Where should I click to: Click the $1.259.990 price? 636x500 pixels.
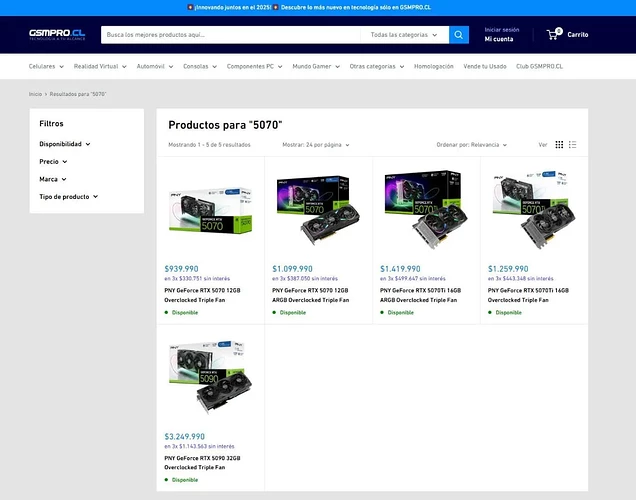tap(508, 269)
